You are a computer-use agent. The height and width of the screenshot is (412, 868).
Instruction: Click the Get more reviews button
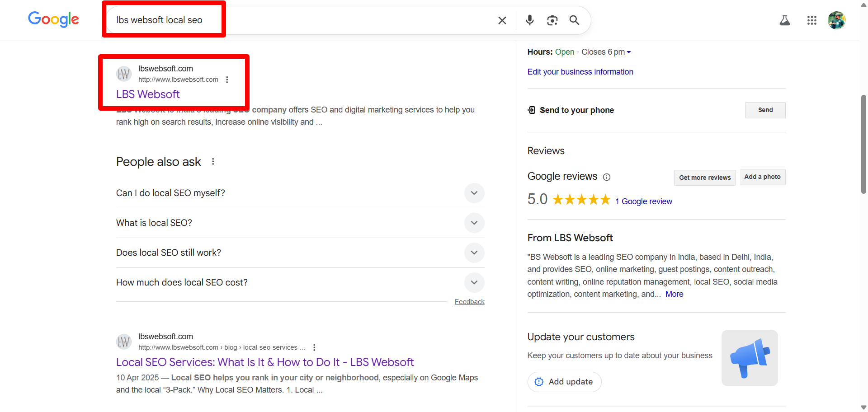tap(704, 178)
